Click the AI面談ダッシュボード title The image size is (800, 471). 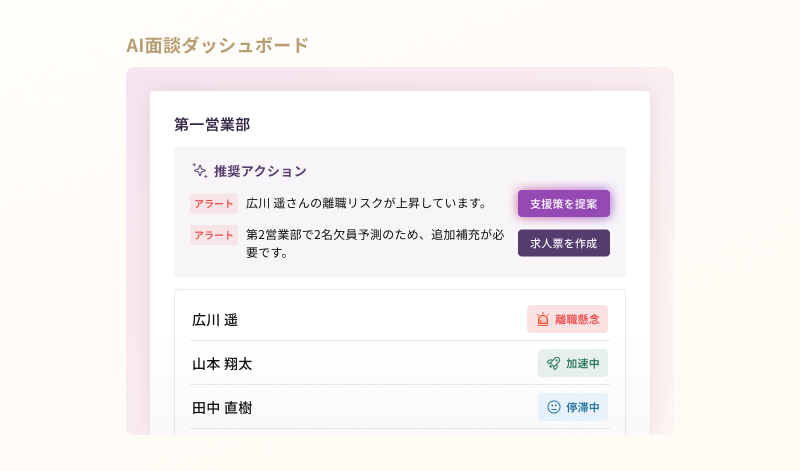click(217, 45)
